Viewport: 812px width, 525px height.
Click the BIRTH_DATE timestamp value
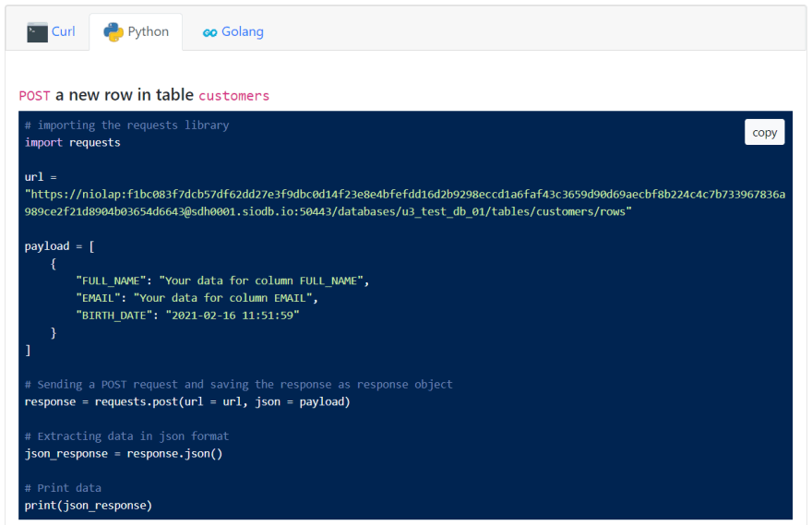[233, 316]
